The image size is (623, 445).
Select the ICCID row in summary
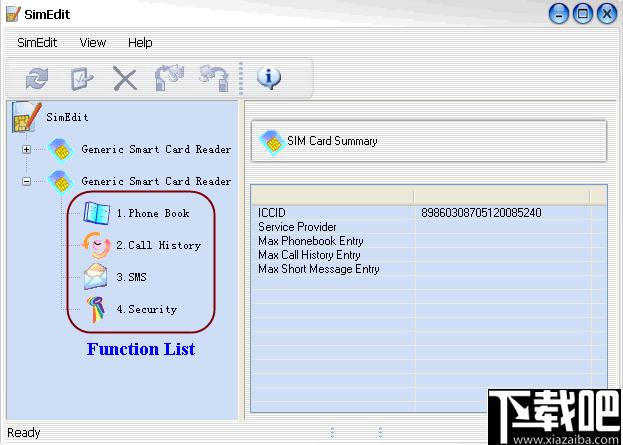tap(429, 213)
